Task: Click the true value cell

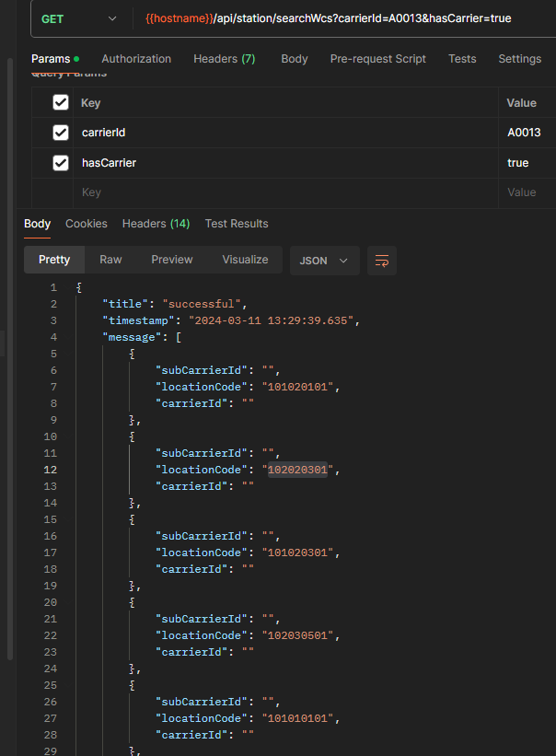Action: (x=527, y=163)
